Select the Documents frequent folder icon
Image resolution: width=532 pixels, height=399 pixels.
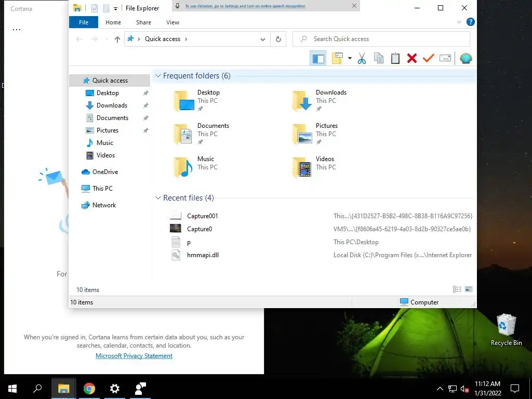pos(184,134)
